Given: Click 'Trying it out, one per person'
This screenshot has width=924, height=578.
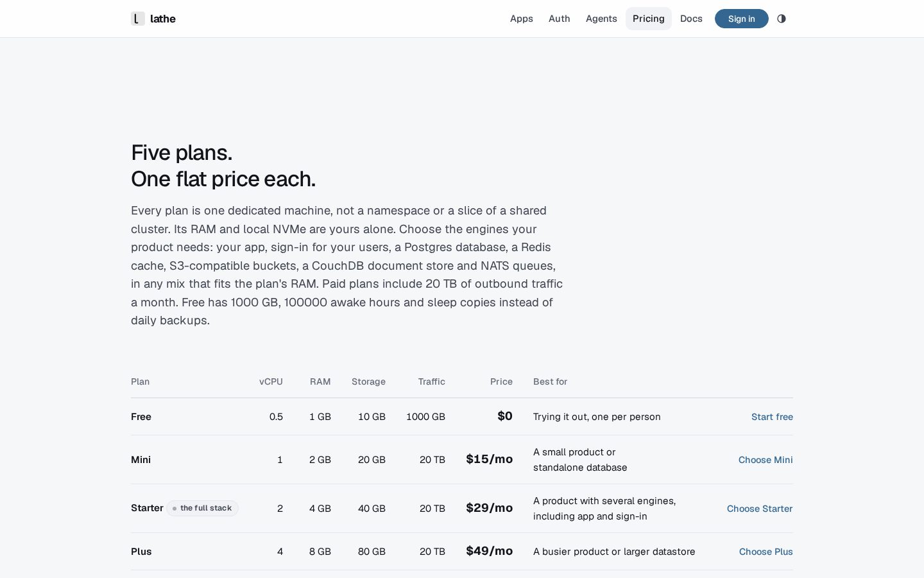Looking at the screenshot, I should point(597,417).
